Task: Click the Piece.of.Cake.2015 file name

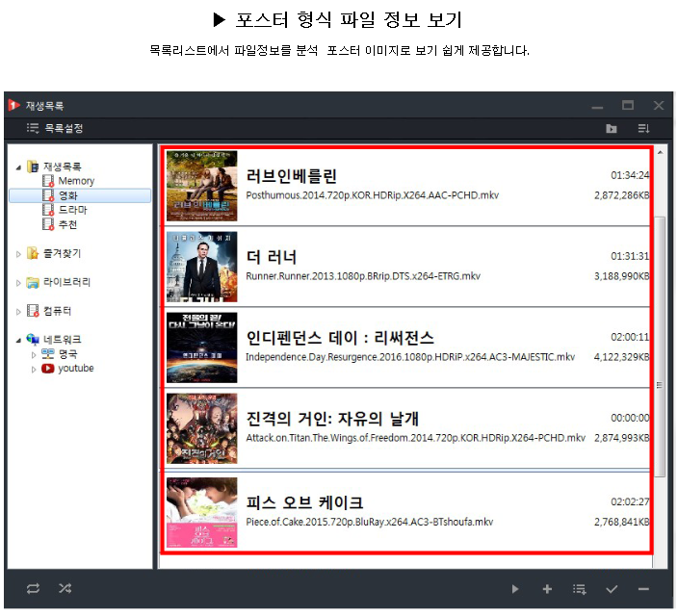Action: coord(370,522)
